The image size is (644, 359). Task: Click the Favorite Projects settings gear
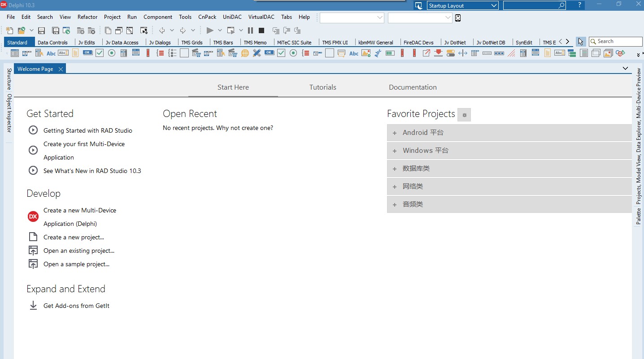click(x=464, y=115)
